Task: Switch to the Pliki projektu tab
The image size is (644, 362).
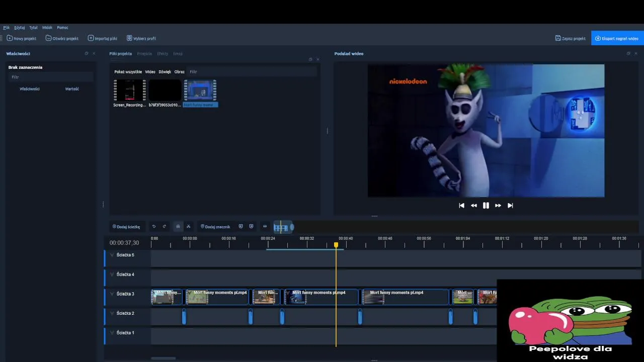Action: coord(120,53)
